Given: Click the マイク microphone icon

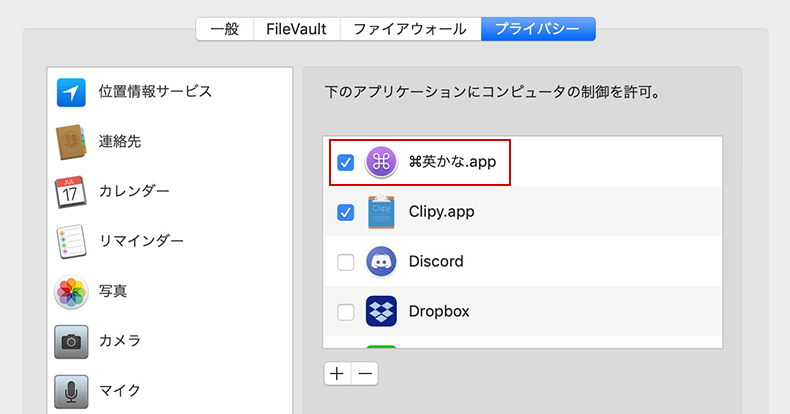Looking at the screenshot, I should [x=71, y=391].
